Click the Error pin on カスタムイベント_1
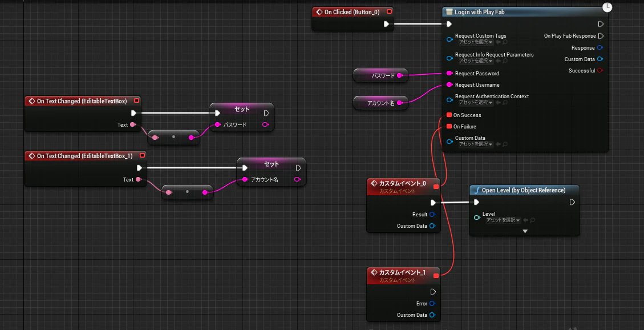 point(432,304)
